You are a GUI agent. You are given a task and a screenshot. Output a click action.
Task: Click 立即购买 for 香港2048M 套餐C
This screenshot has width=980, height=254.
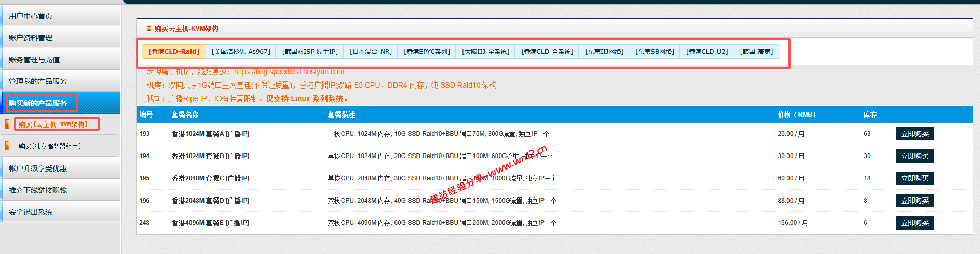tap(915, 178)
